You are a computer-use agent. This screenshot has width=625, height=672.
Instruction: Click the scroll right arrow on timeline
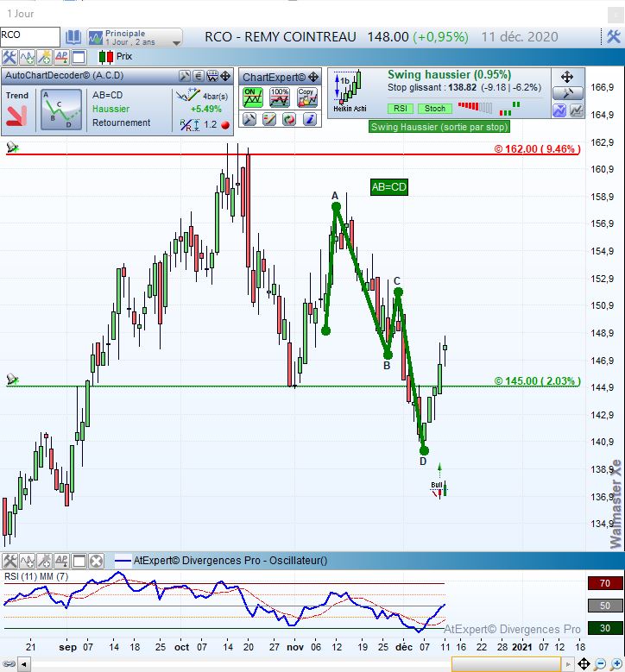pyautogui.click(x=567, y=665)
